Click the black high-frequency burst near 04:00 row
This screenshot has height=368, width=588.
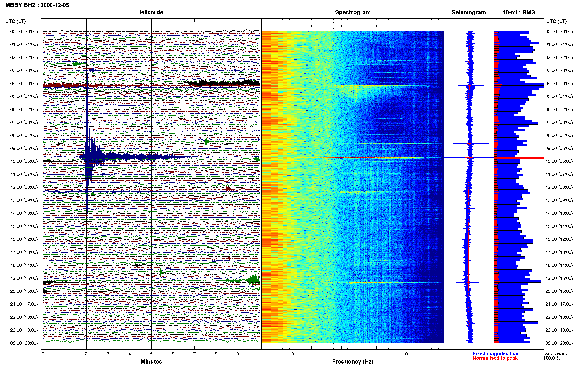click(x=222, y=83)
